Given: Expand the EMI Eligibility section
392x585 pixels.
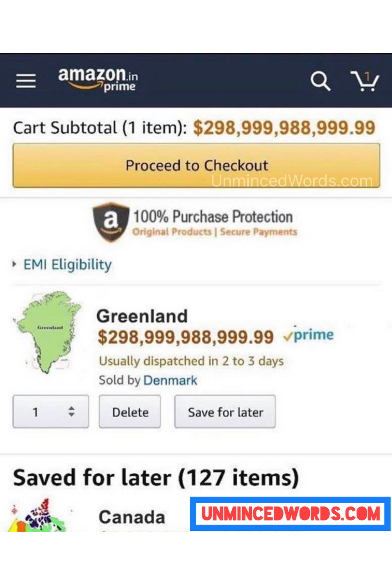Looking at the screenshot, I should (67, 265).
